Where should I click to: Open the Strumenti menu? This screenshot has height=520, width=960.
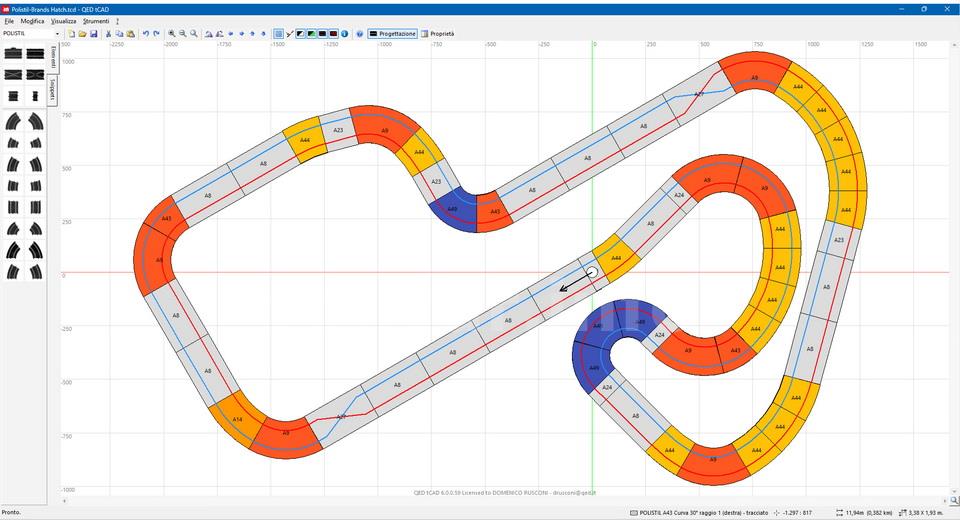(x=96, y=21)
